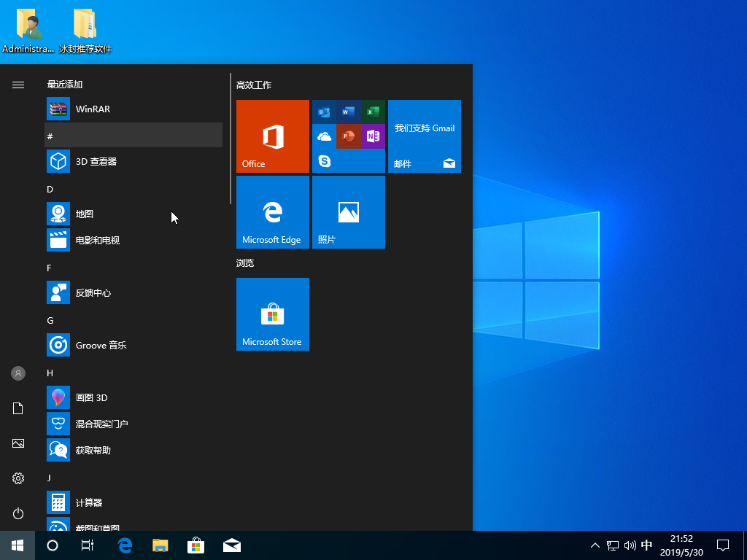Viewport: 747px width, 560px height.
Task: Open Documents from the Start sidebar
Action: [x=18, y=408]
